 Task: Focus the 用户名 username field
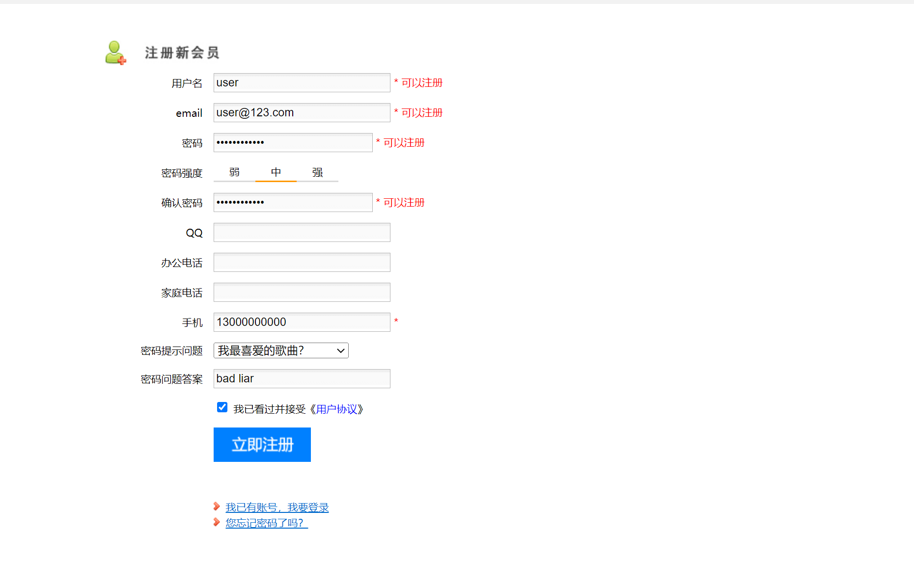pyautogui.click(x=302, y=83)
